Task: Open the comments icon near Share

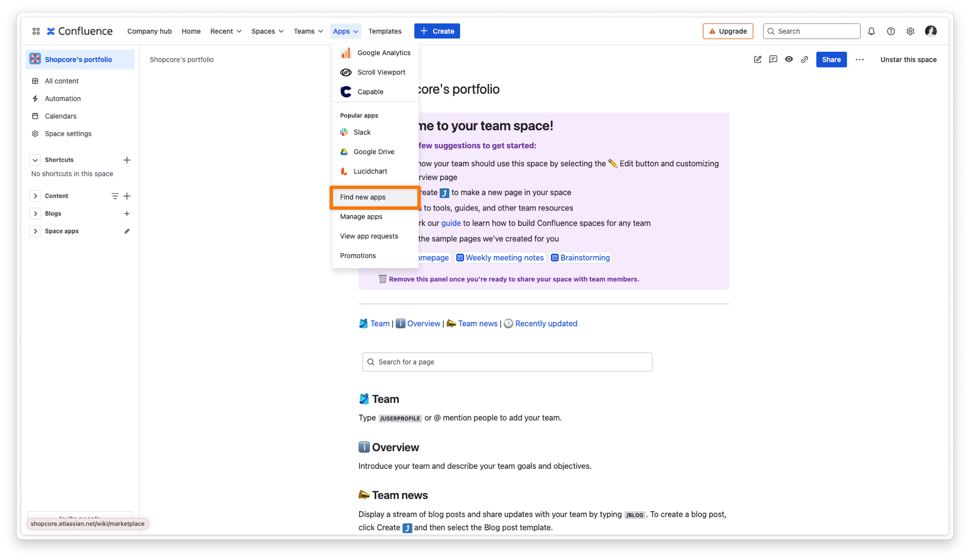Action: click(x=773, y=60)
